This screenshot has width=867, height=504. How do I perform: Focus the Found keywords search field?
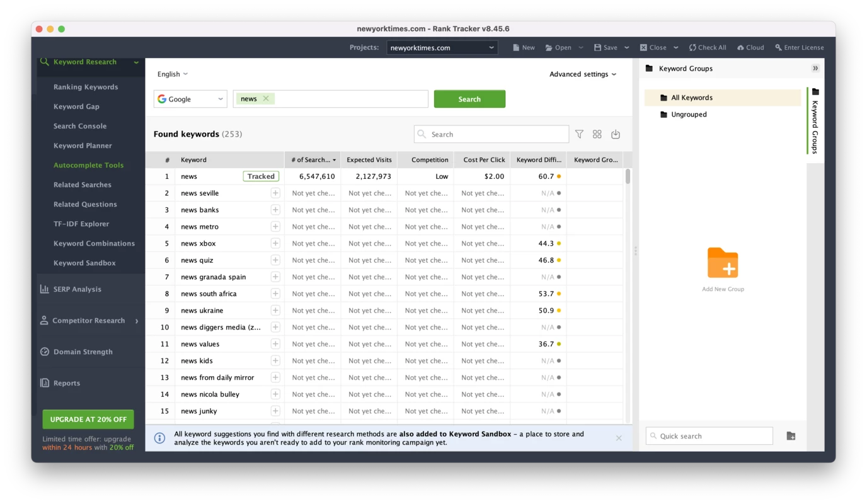point(491,134)
